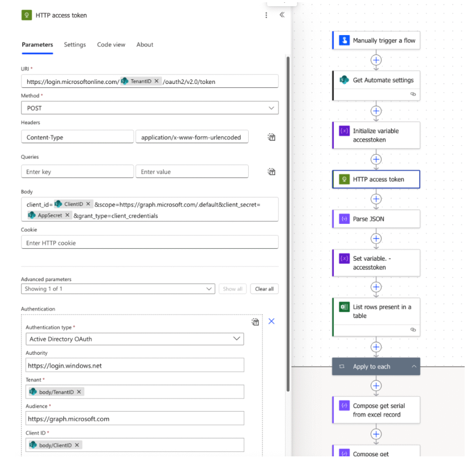The image size is (476, 466).
Task: Add step after List rows present in a table
Action: click(376, 347)
